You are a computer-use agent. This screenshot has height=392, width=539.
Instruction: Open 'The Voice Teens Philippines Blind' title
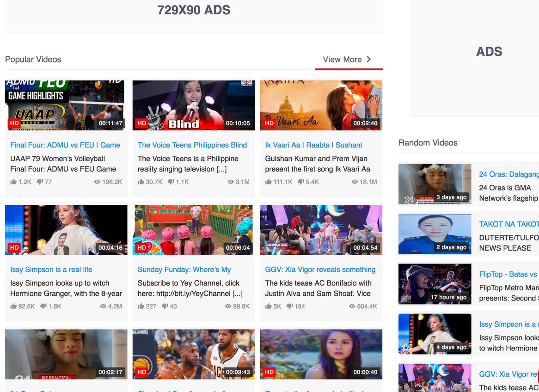point(192,145)
